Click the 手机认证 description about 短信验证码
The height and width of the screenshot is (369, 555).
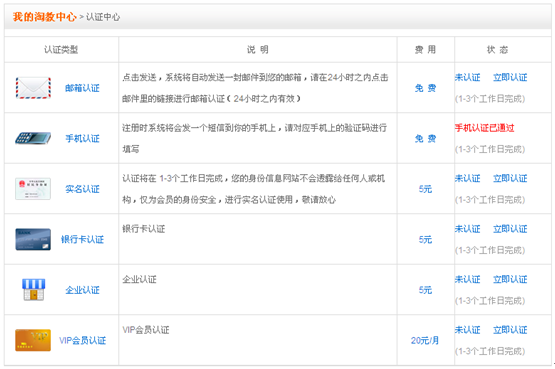click(x=254, y=138)
